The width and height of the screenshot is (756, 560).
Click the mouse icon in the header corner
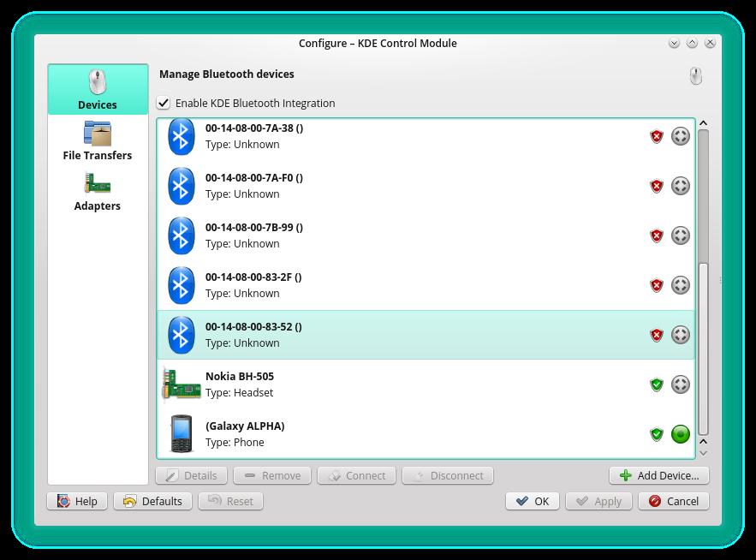click(695, 76)
